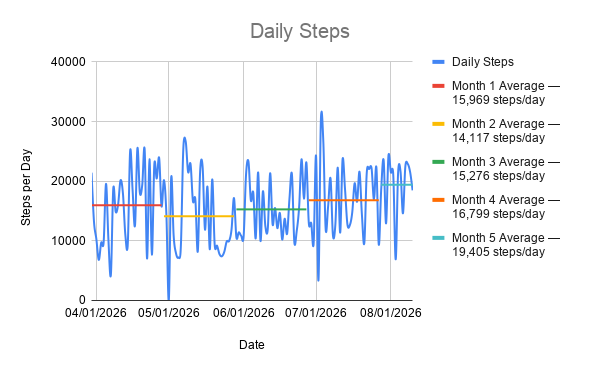Click the 08/01/2026 axis label
600x371 pixels.
(390, 313)
